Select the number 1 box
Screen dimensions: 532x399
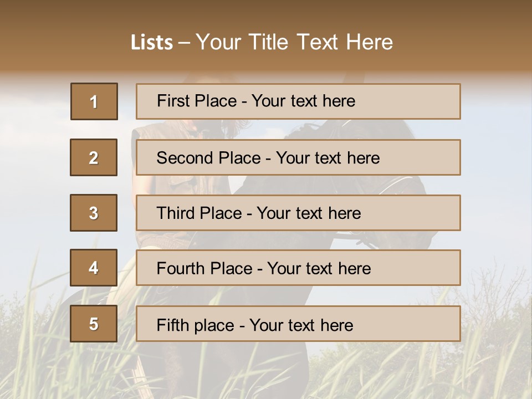(94, 101)
